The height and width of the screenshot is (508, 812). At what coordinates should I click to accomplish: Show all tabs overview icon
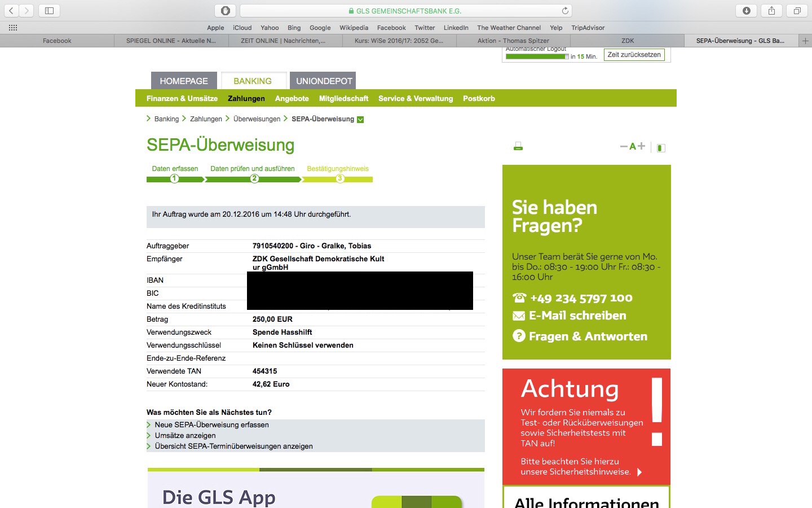tap(797, 11)
